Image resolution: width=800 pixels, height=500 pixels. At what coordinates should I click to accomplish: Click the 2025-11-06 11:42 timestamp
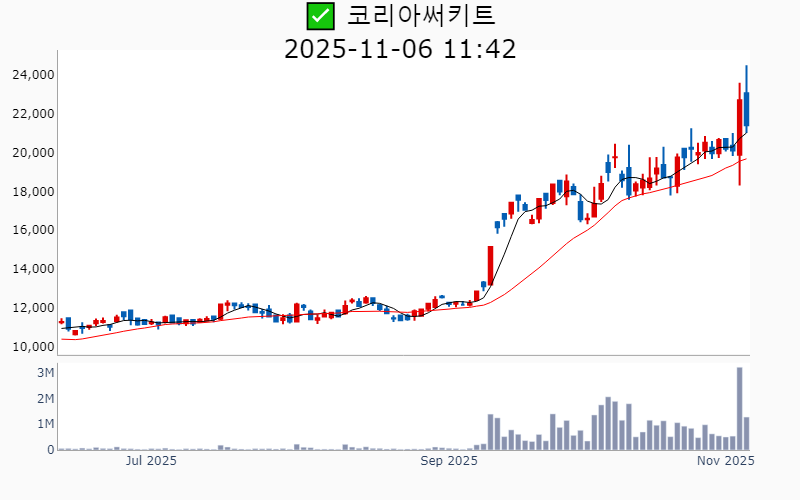coord(400,48)
